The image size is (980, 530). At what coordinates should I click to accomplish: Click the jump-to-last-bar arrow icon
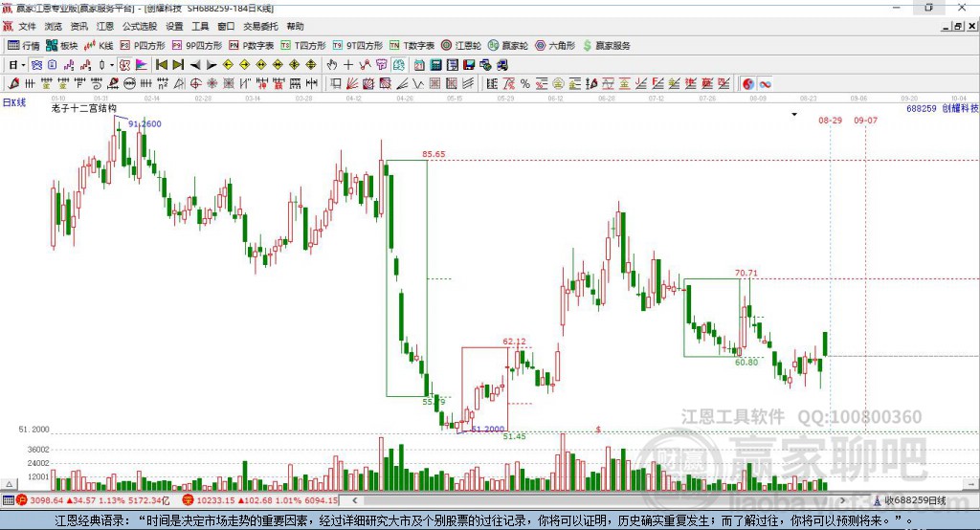(x=178, y=64)
